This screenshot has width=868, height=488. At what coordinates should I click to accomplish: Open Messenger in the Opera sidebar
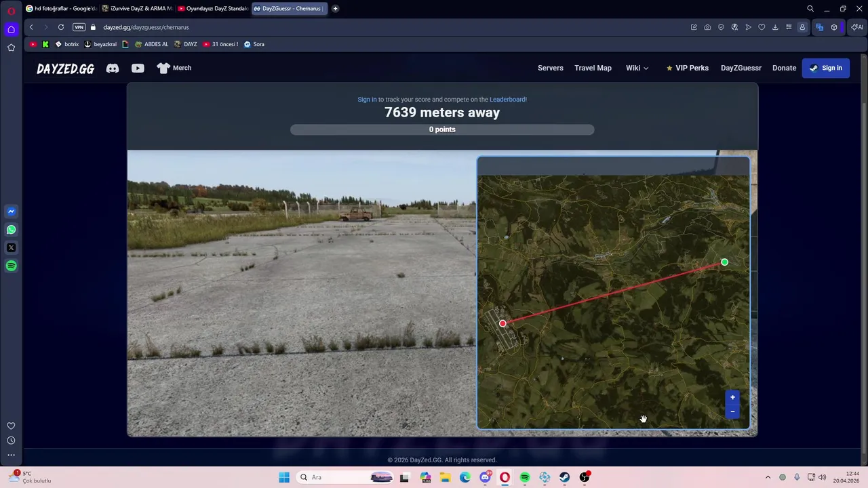12,211
